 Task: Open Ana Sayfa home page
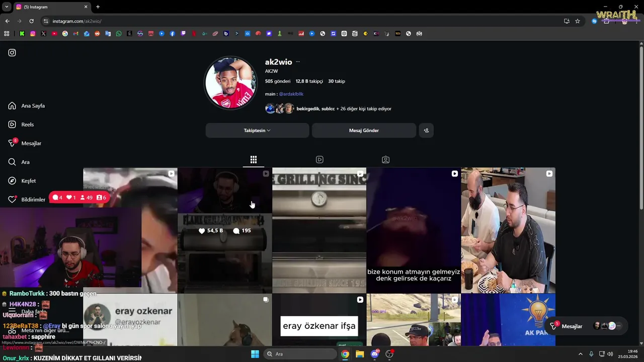click(27, 106)
